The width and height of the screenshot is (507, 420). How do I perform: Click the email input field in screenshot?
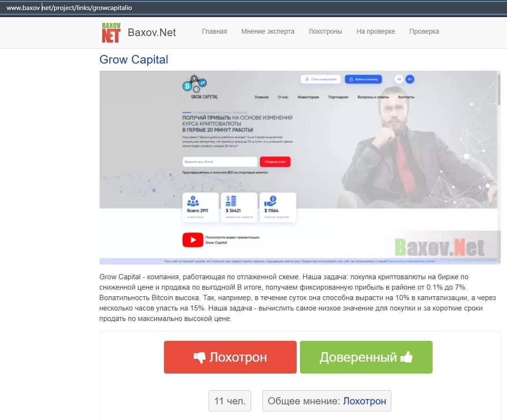click(x=220, y=162)
